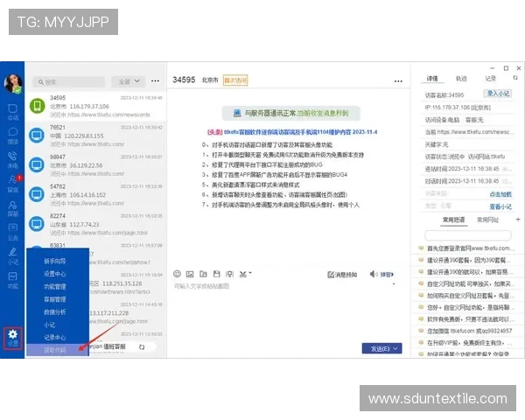Image resolution: width=525 pixels, height=420 pixels.
Task: Click the send image icon
Action: [190, 274]
